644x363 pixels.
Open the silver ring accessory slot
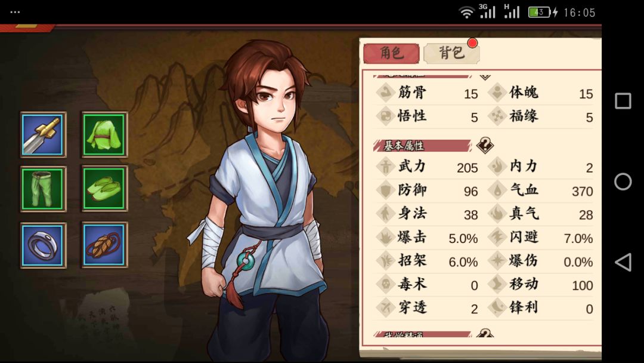point(44,245)
